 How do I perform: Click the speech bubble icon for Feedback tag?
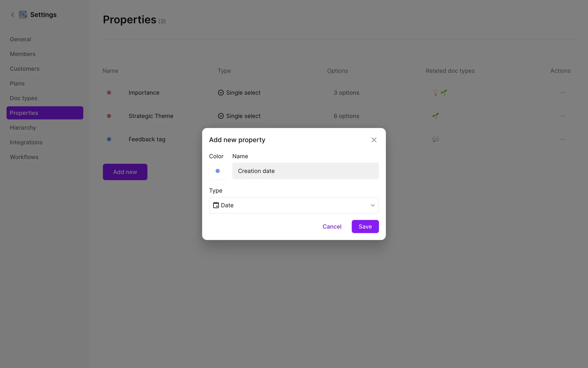[x=435, y=139]
